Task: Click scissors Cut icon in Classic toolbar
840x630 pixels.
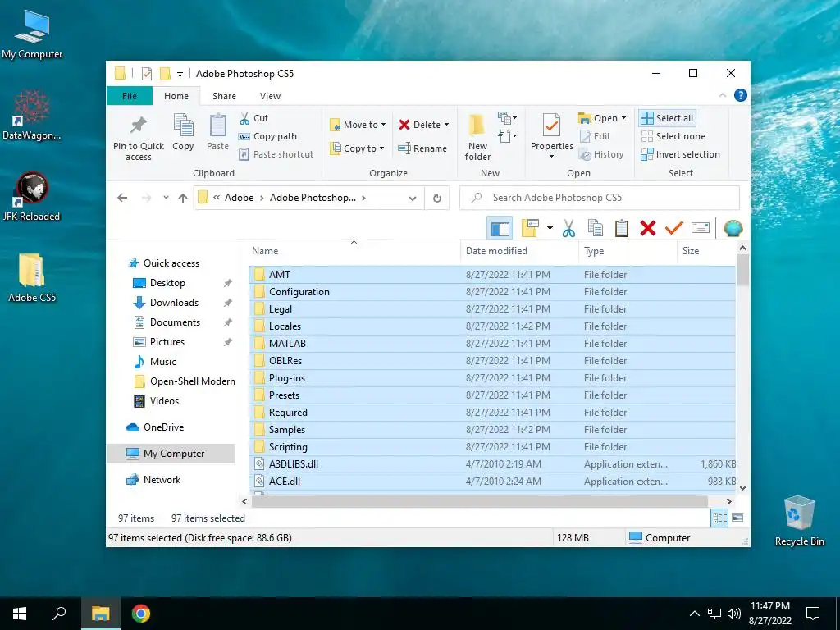Action: pos(568,228)
